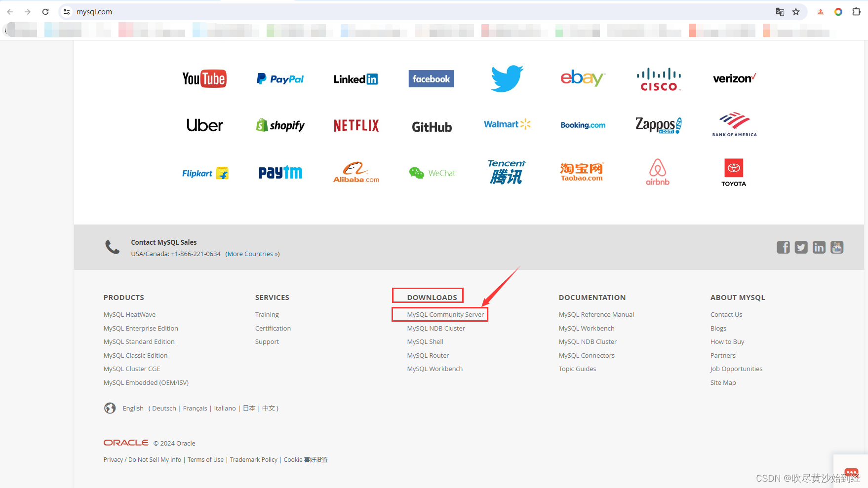Click the Shopify customer logo
Viewport: 868px width, 488px height.
(x=280, y=125)
